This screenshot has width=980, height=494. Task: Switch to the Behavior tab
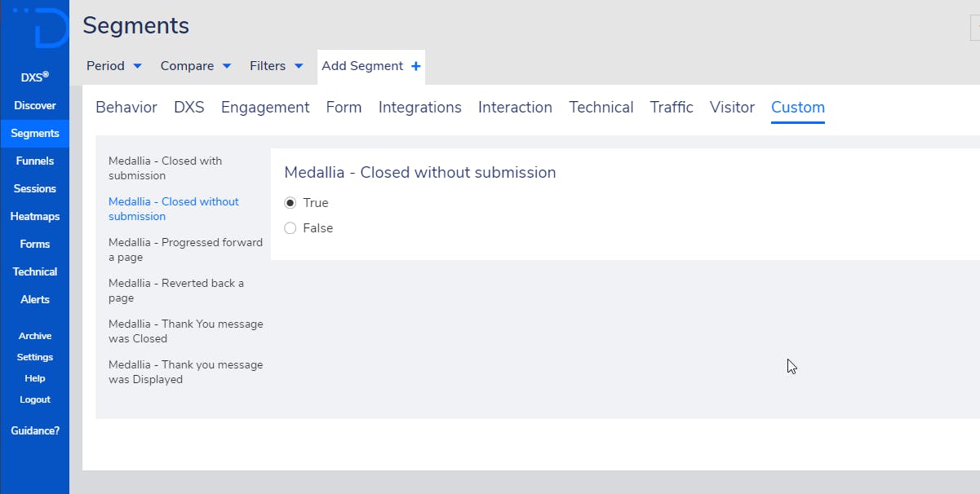(x=126, y=107)
